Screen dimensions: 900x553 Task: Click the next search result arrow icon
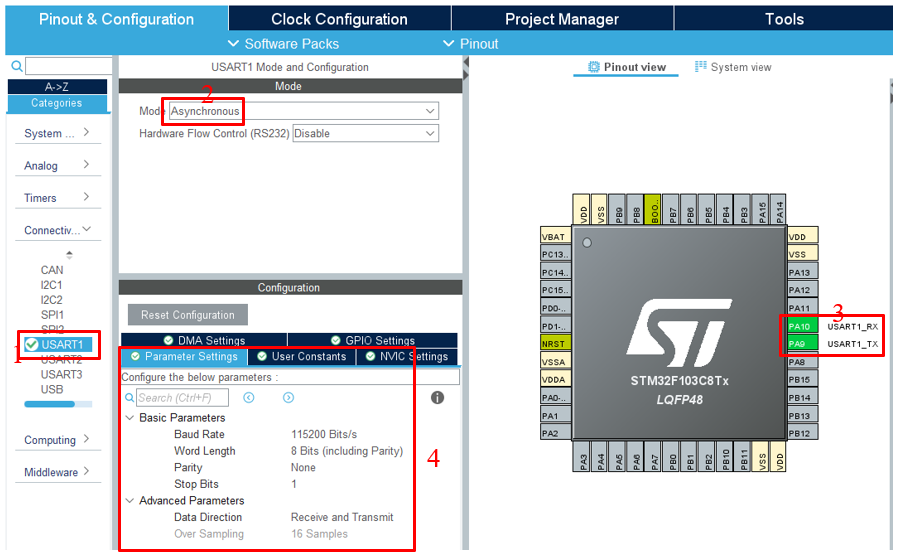288,398
